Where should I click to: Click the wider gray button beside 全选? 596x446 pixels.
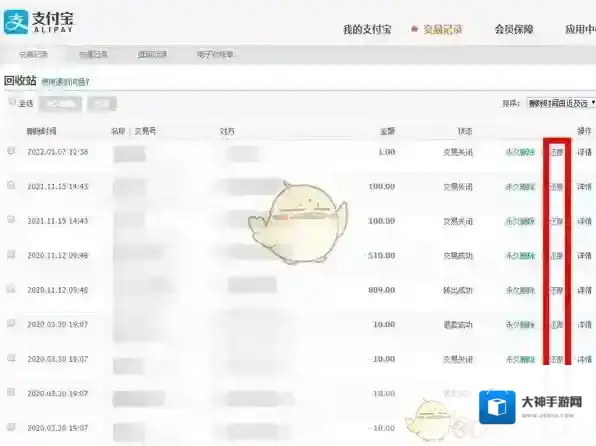point(60,104)
